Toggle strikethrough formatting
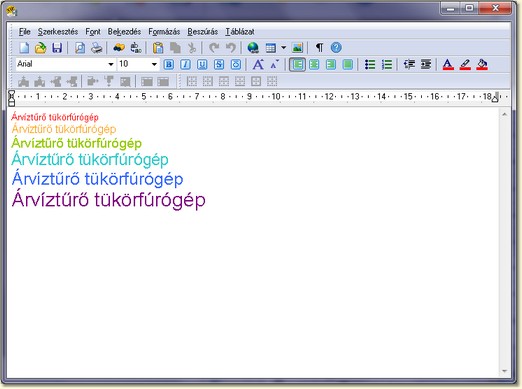The height and width of the screenshot is (389, 522). coord(219,64)
